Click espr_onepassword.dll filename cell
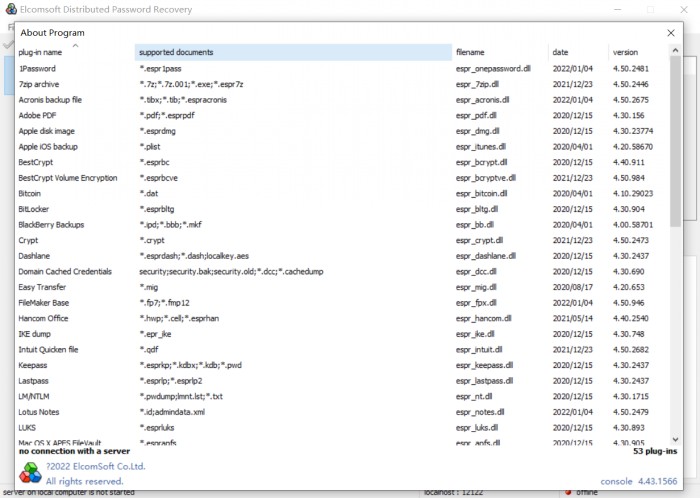 tap(493, 69)
